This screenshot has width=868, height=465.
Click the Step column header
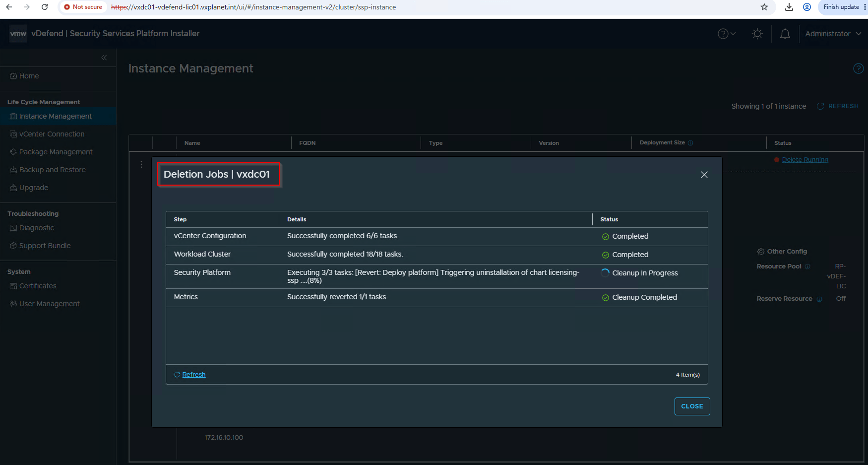coord(180,219)
